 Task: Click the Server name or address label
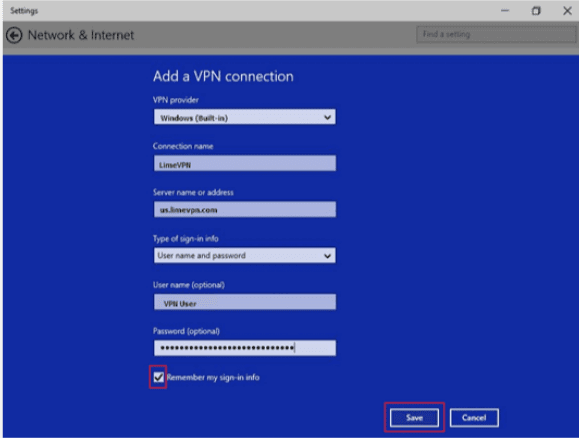[x=193, y=192]
